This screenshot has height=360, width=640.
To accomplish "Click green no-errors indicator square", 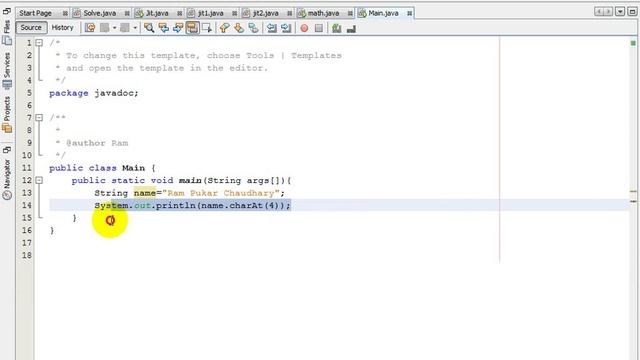I will pos(633,43).
